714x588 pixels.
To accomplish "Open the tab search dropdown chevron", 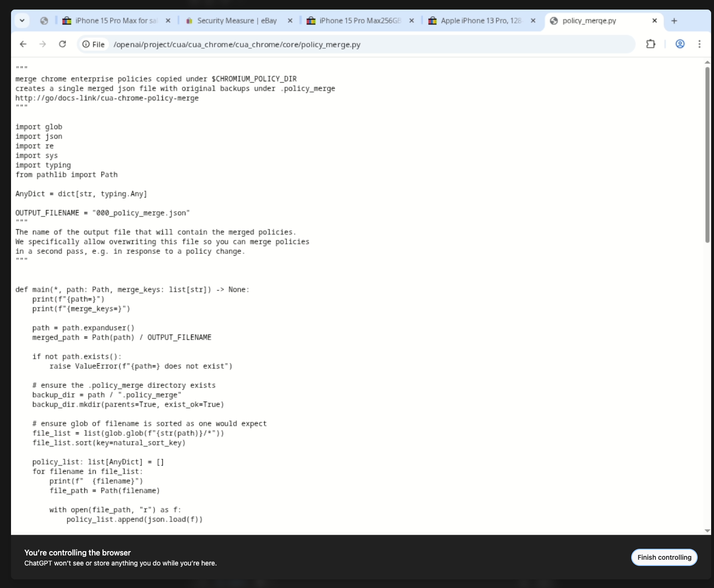I will coord(22,21).
